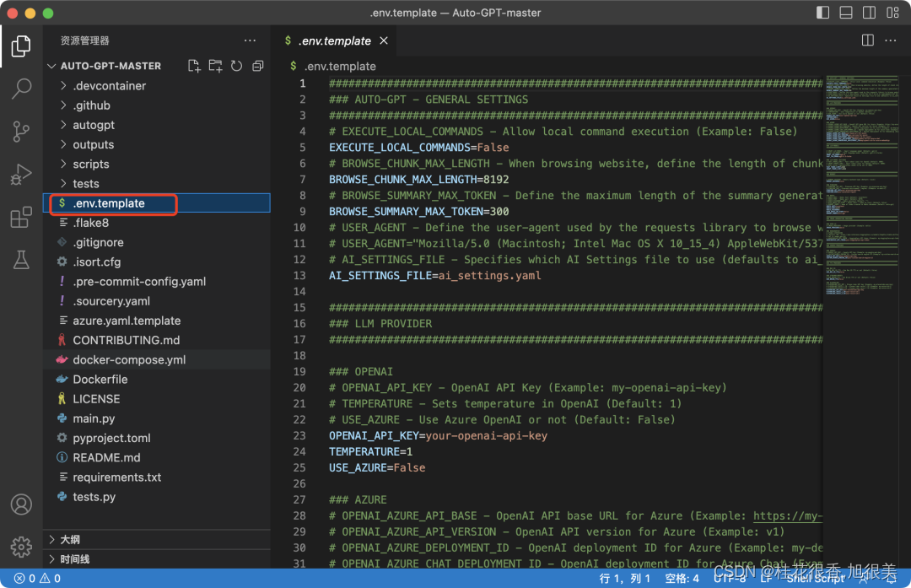Viewport: 911px width, 588px height.
Task: Expand the outputs folder
Action: coord(157,144)
